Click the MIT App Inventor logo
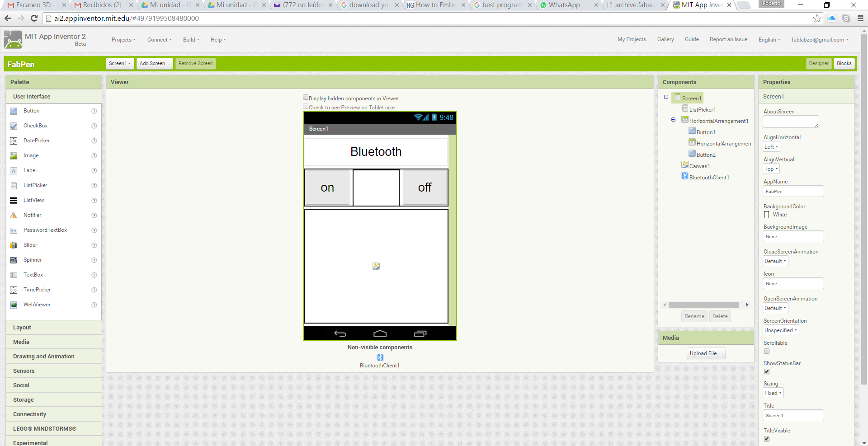The image size is (868, 446). click(13, 40)
